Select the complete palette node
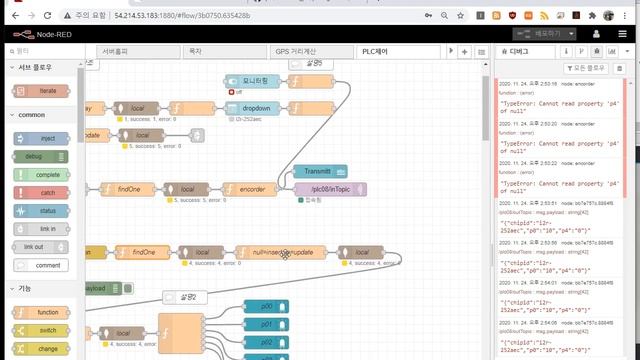Viewport: 640px width, 360px height. coord(41,175)
